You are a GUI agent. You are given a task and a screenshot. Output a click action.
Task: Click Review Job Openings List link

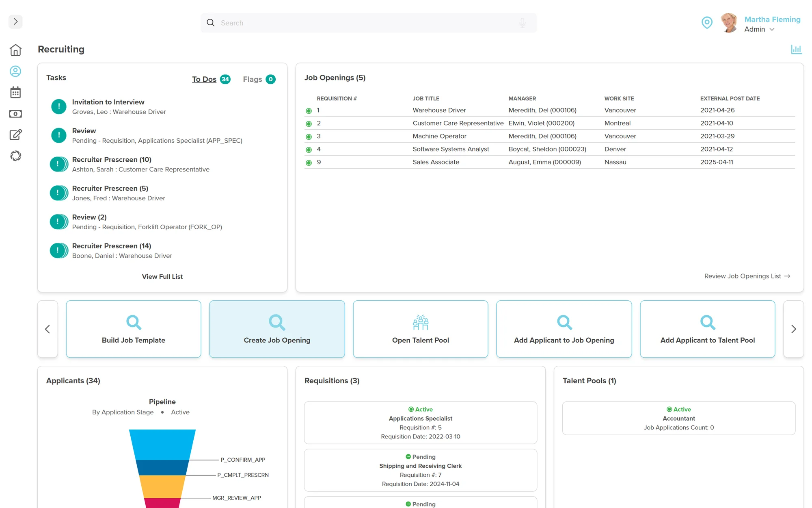(747, 276)
